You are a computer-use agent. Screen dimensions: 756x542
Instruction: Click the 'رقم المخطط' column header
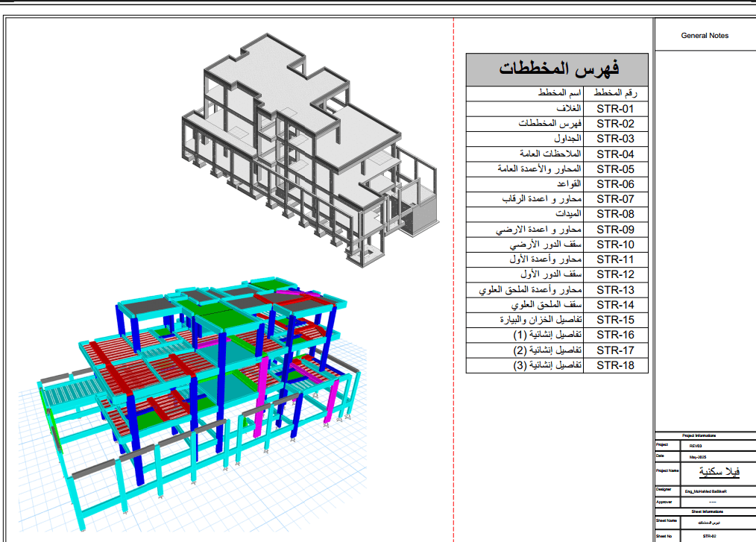coord(617,93)
